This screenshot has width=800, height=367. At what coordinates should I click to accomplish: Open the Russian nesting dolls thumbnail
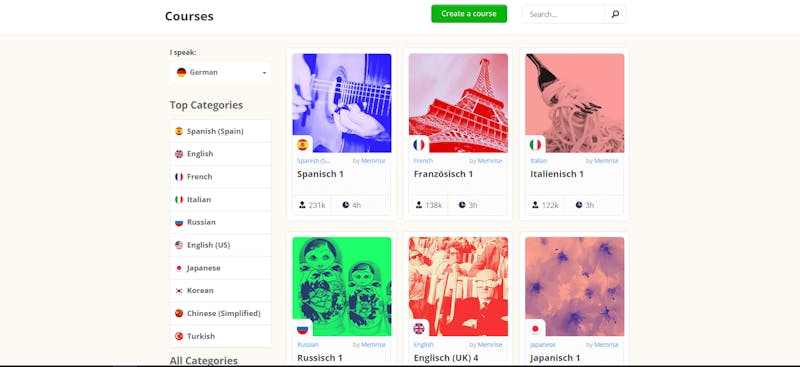pos(342,286)
